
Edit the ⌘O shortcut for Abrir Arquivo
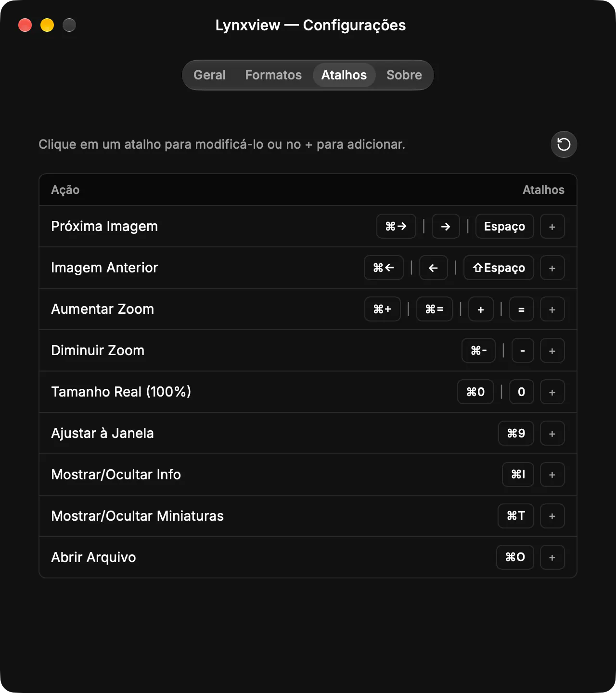pos(515,557)
